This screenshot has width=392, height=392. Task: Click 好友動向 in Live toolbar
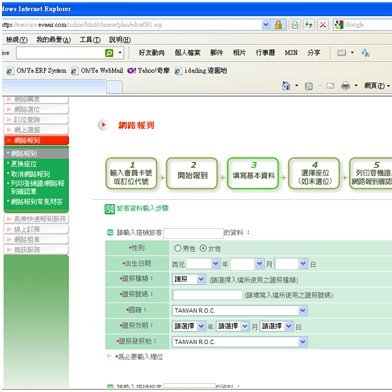[152, 53]
